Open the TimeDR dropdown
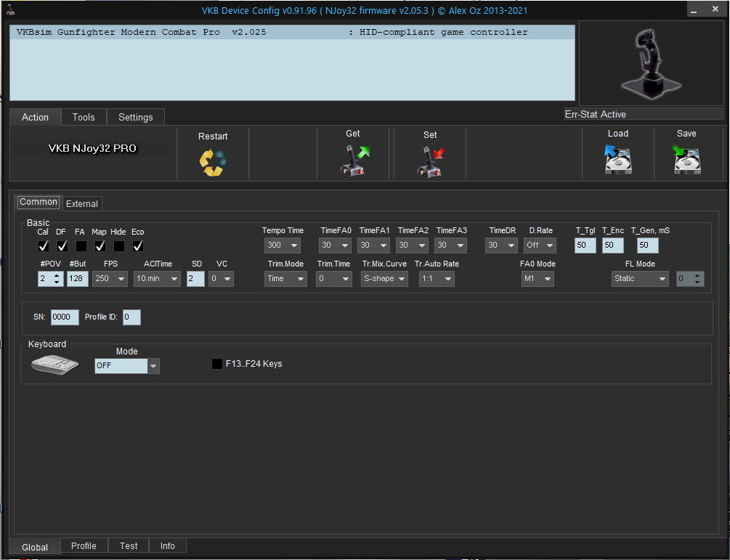This screenshot has height=560, width=730. coord(501,245)
